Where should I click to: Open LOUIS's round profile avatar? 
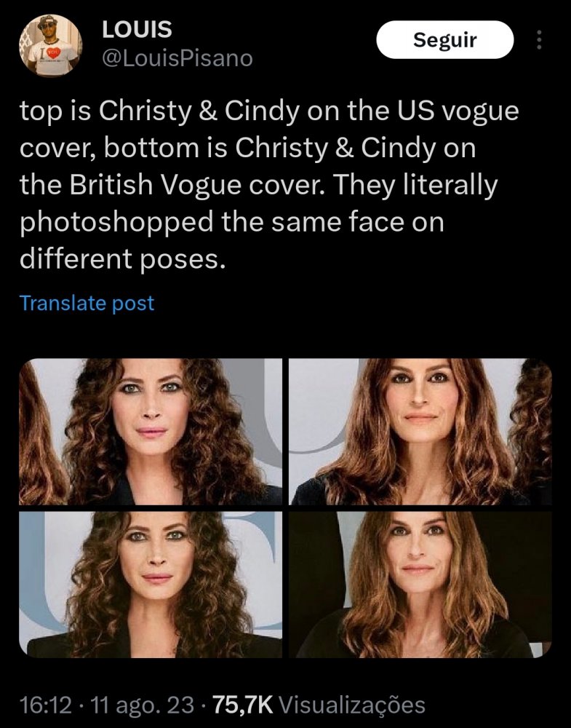click(51, 45)
